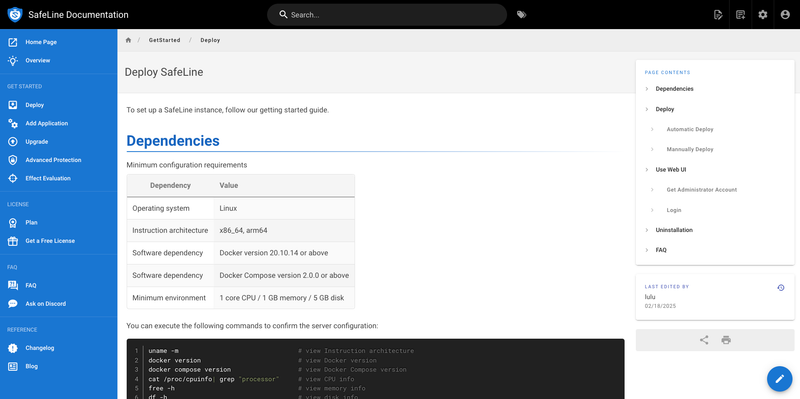Select Upgrade sidebar item
800x399 pixels.
[x=59, y=142]
